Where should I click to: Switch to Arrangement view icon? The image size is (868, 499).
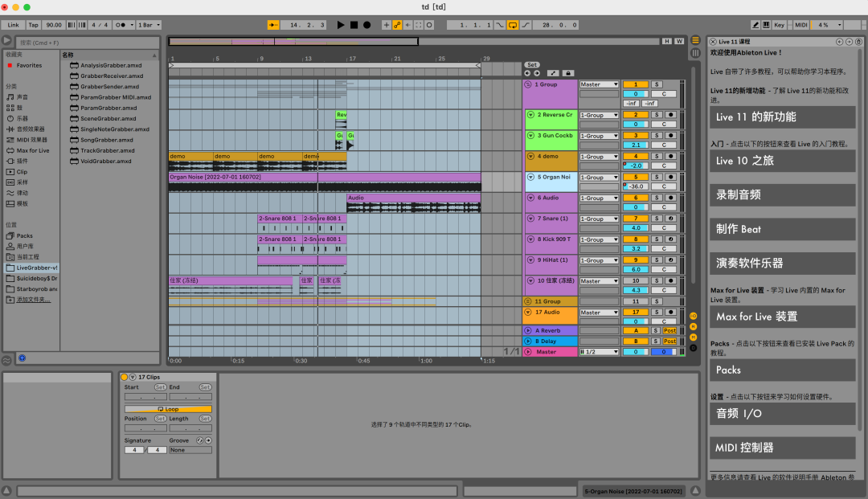[695, 40]
